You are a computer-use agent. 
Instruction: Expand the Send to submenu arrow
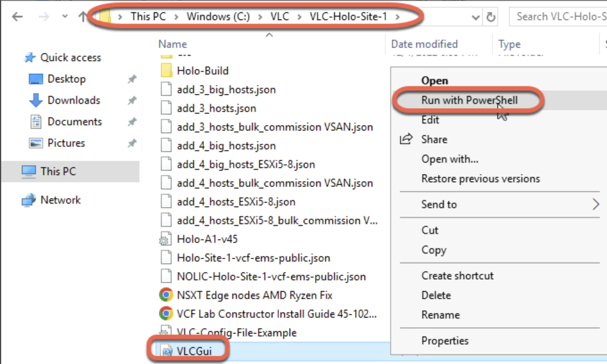tap(596, 204)
